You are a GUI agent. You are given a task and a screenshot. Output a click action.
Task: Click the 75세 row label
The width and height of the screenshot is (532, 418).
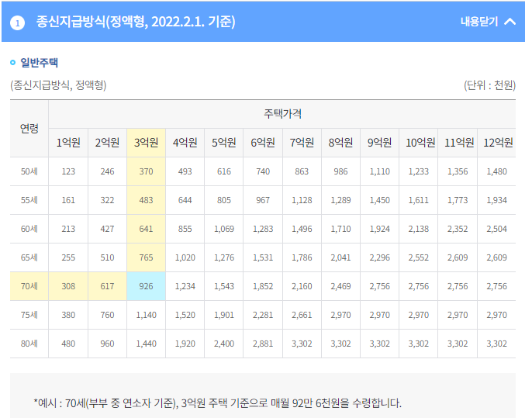[x=29, y=315]
